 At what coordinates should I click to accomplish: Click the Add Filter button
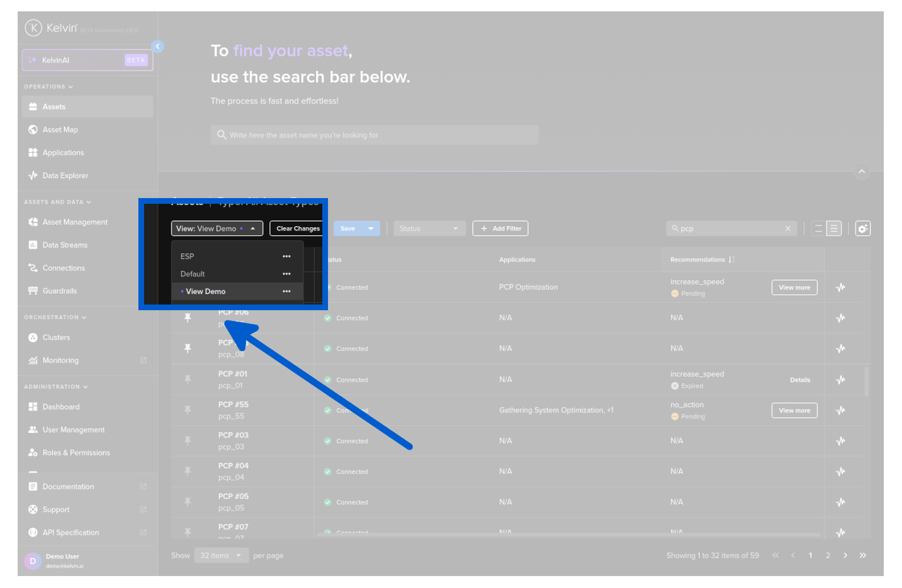[x=500, y=229]
